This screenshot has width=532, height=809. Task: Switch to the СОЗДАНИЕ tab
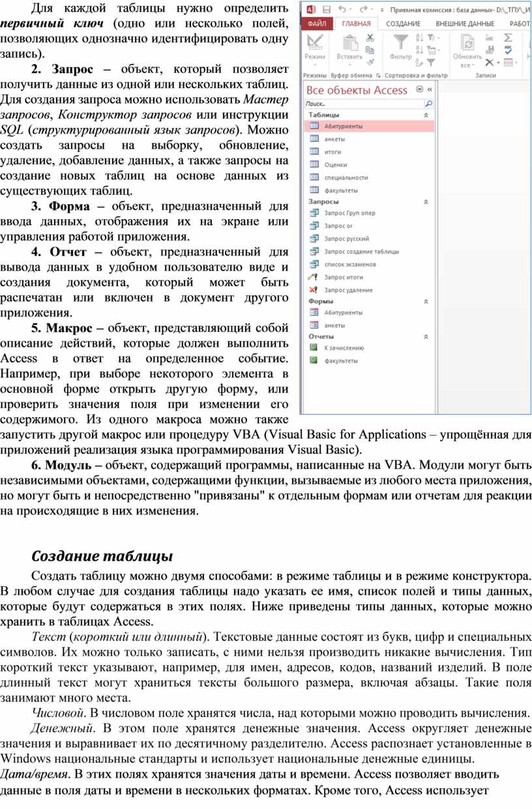pyautogui.click(x=403, y=23)
